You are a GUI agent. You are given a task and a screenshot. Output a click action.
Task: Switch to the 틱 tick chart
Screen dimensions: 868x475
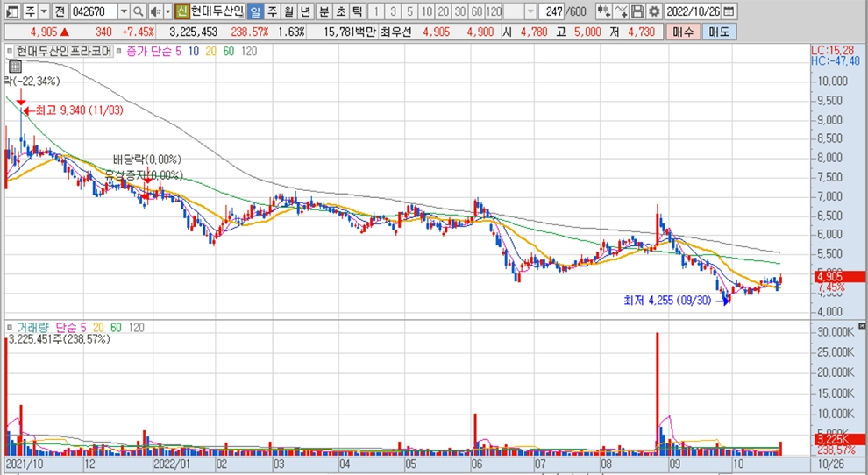pyautogui.click(x=358, y=11)
